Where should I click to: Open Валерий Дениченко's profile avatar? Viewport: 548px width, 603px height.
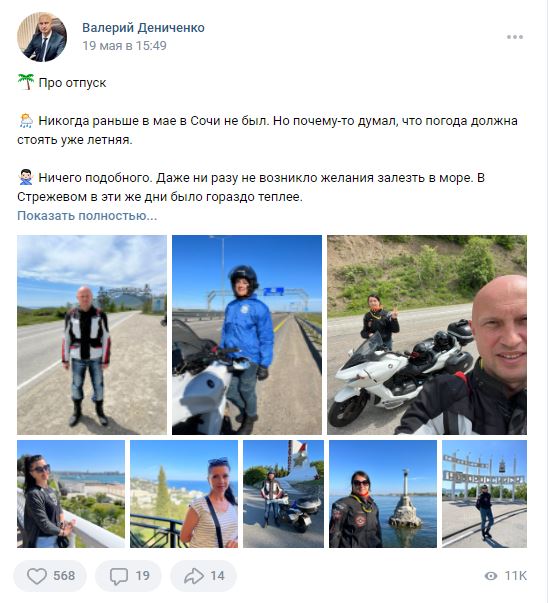tap(42, 37)
